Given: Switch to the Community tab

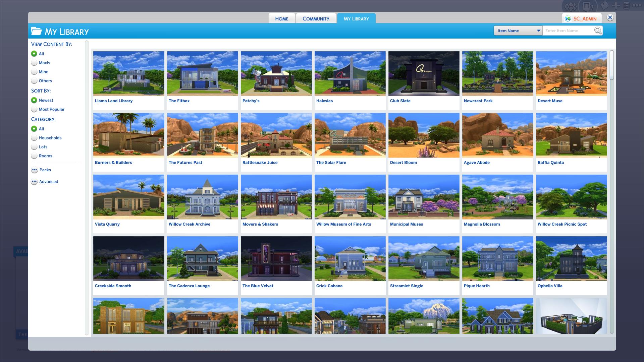Looking at the screenshot, I should pos(316,18).
